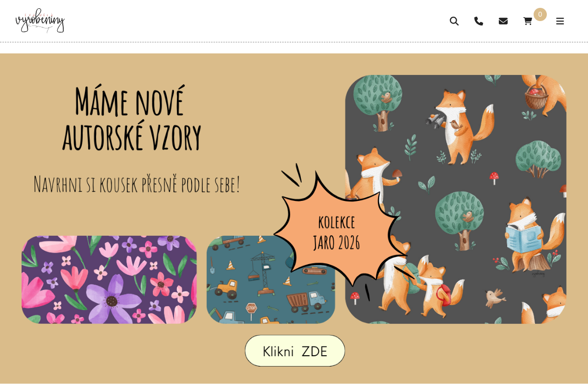Click the STOP sign in vehicle pattern
Viewport: 588px width, 392px height.
pyautogui.click(x=251, y=308)
